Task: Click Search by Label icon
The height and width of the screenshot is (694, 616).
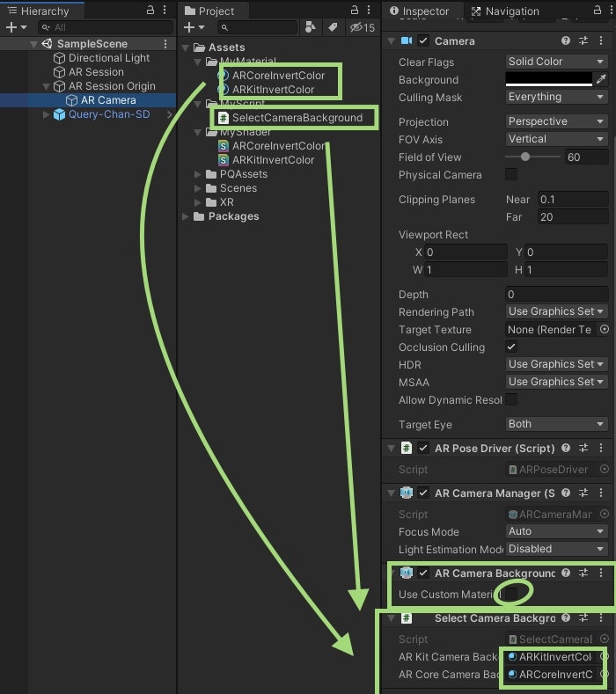Action: [333, 27]
